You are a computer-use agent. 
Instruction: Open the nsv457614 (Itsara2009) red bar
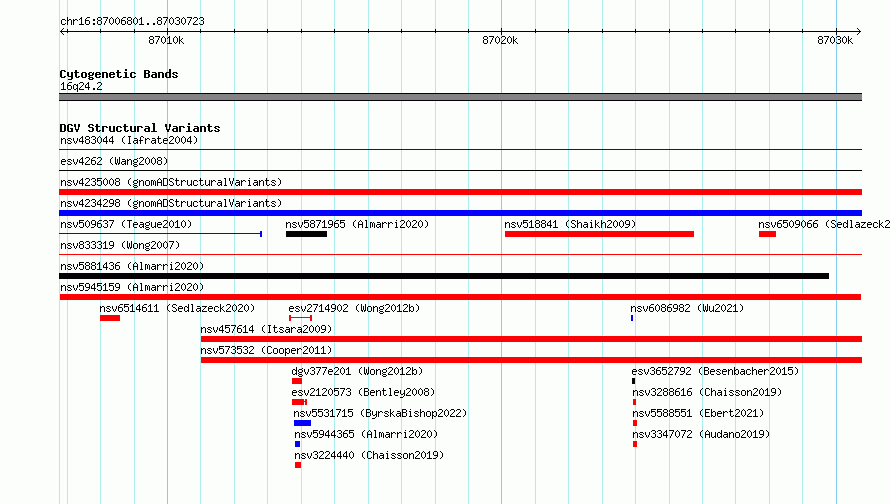(x=531, y=339)
